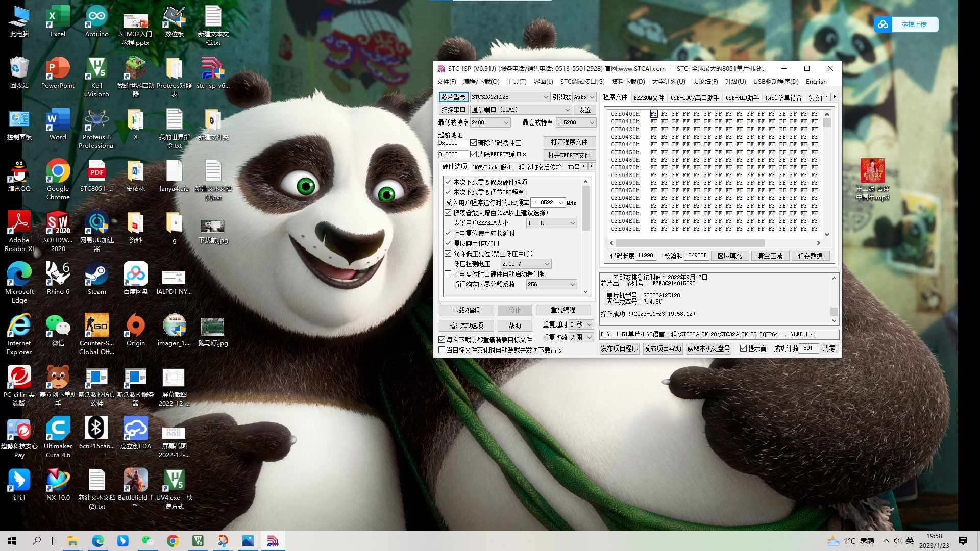Uncheck 本次下载需要调节IRC频率
Image resolution: width=980 pixels, height=551 pixels.
[448, 192]
